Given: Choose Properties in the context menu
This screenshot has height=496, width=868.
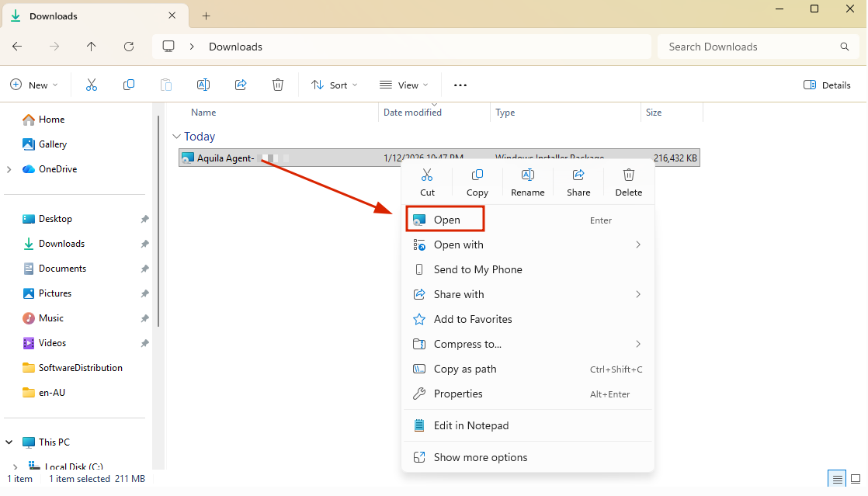Looking at the screenshot, I should tap(458, 394).
